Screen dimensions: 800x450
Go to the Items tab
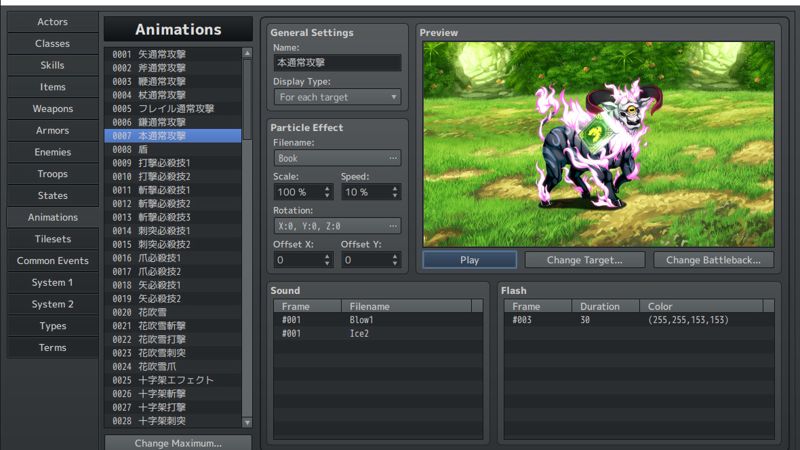tap(53, 87)
